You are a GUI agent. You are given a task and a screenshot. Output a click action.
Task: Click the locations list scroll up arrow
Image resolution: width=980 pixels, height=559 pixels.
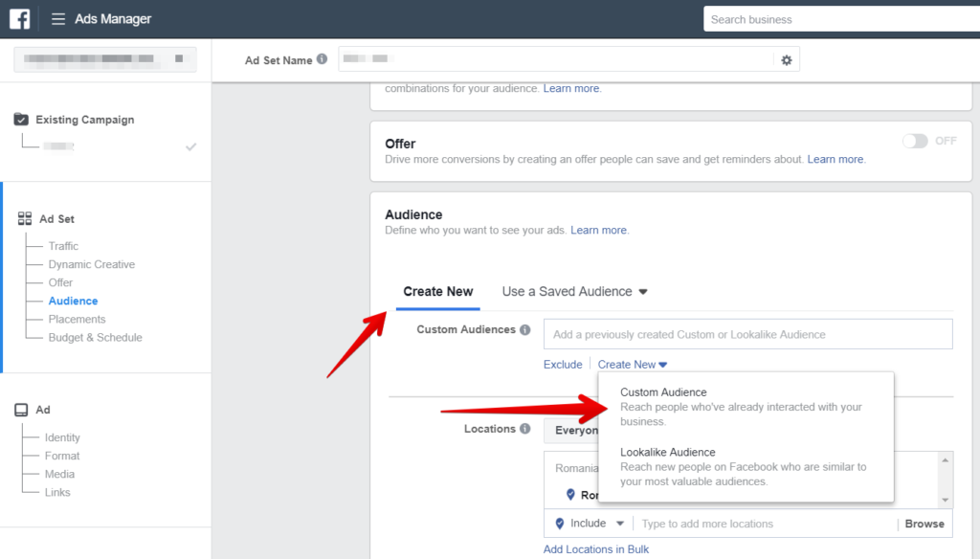[x=945, y=460]
